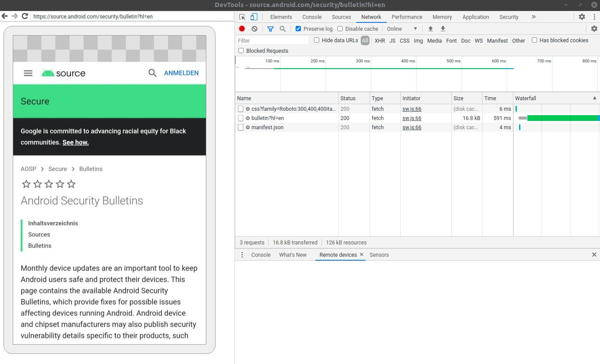Click the browser back arrow
600x364 pixels.
5,16
